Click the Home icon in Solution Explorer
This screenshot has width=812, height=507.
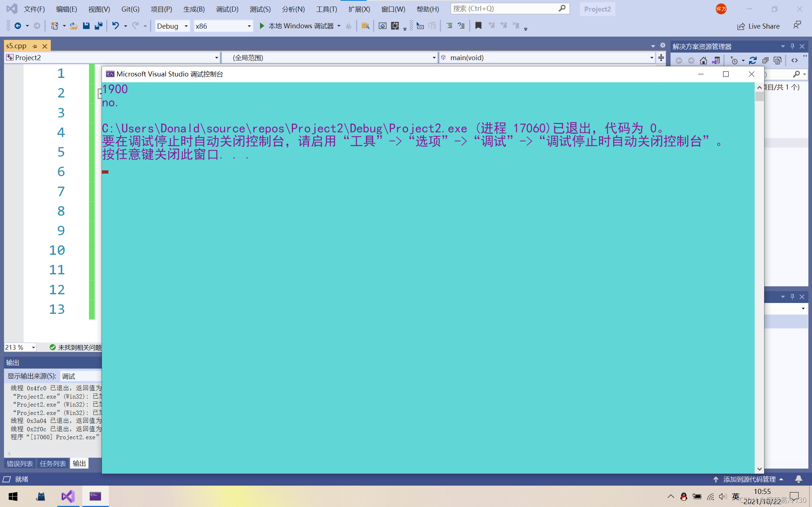(704, 61)
